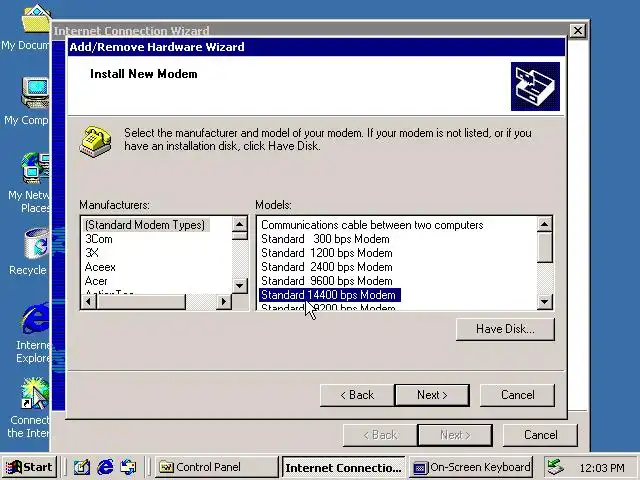Go Back in the Hardware Wizard
The image size is (640, 480).
click(357, 395)
